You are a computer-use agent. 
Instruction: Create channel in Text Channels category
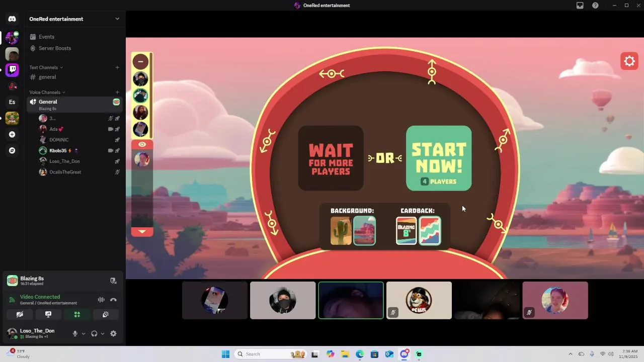[117, 67]
